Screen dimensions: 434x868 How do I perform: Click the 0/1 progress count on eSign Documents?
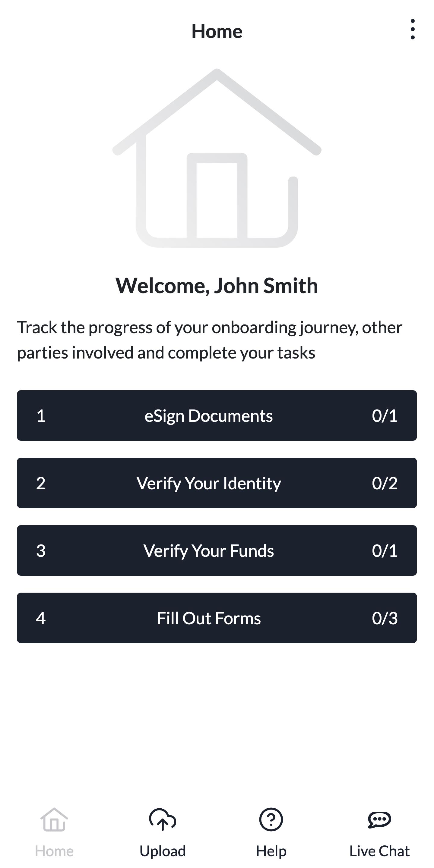[x=385, y=415]
